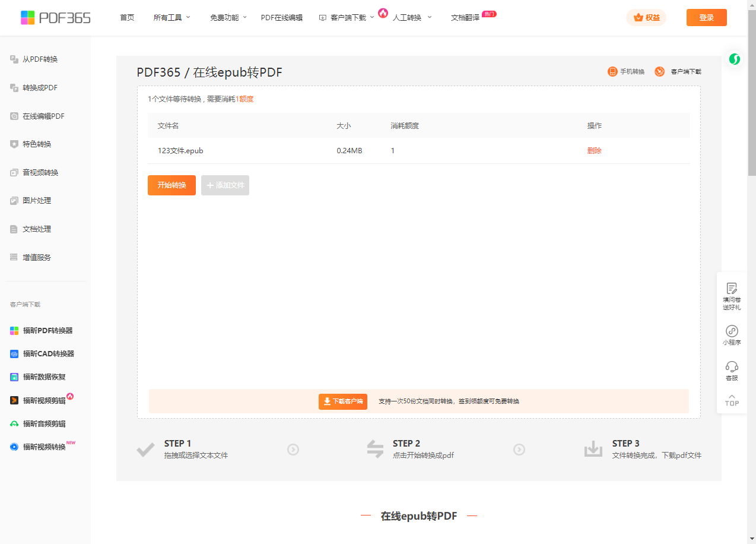Image resolution: width=756 pixels, height=544 pixels.
Task: Click the 图片处理 sidebar icon
Action: pos(14,201)
